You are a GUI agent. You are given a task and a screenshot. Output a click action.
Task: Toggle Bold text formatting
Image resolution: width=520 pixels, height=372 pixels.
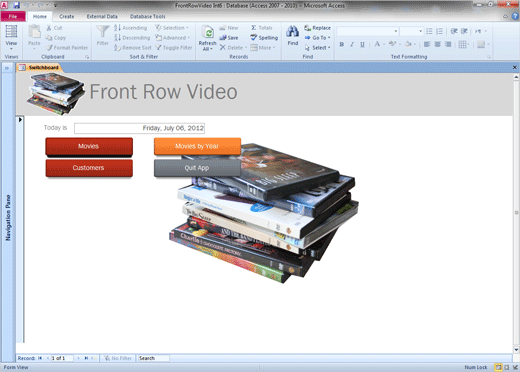pos(341,44)
